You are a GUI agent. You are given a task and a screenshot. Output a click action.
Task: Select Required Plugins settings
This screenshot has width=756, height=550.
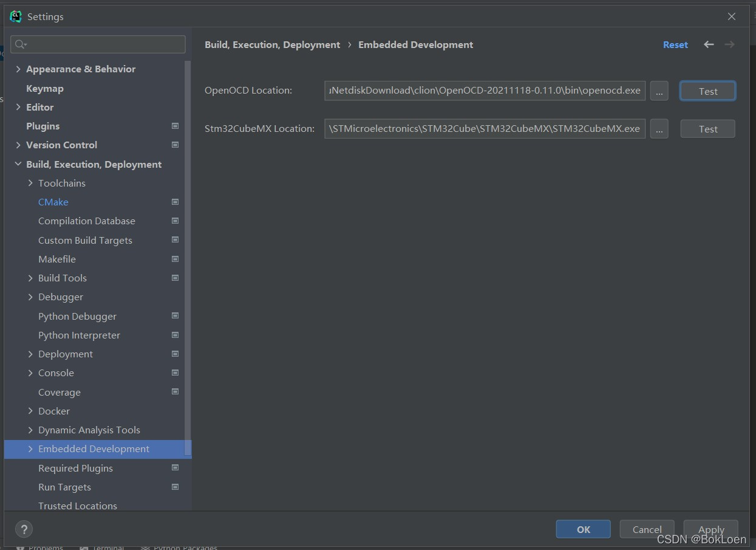75,468
